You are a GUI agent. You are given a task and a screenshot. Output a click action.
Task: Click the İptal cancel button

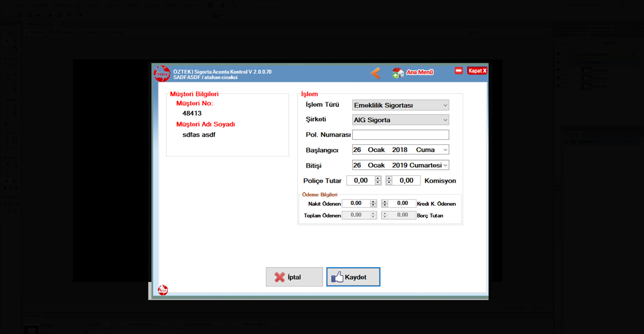pyautogui.click(x=294, y=277)
